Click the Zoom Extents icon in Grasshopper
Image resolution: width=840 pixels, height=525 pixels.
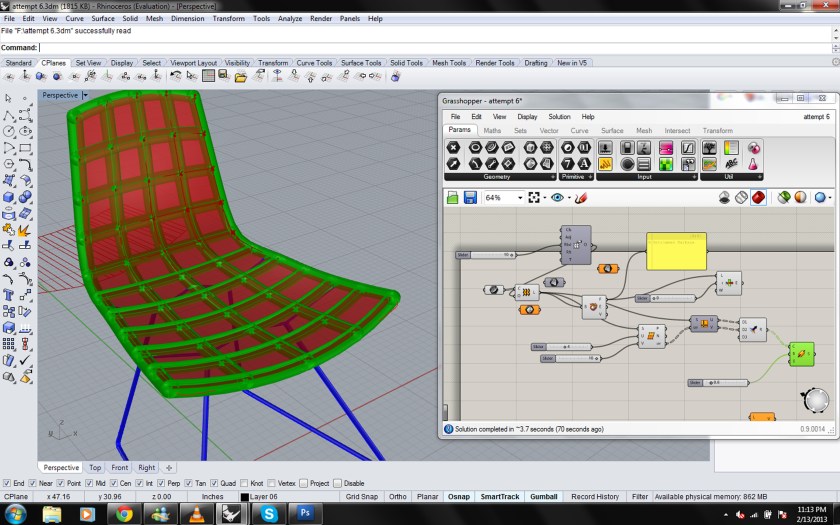535,198
